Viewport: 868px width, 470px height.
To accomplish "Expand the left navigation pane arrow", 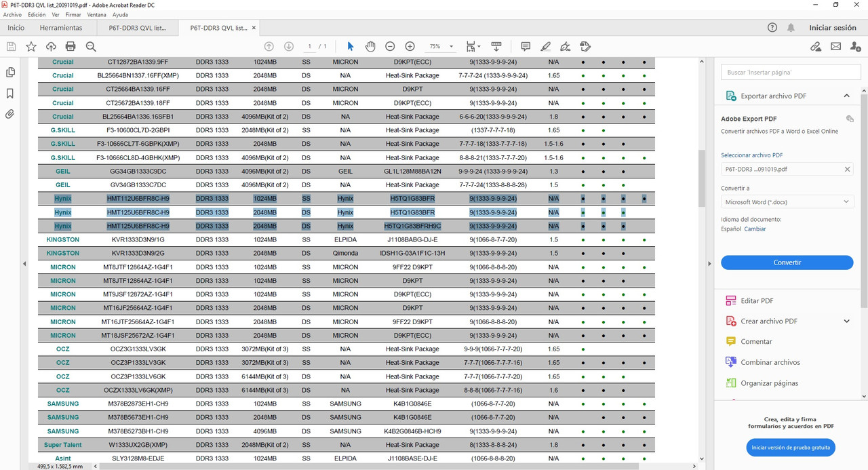I will click(24, 263).
